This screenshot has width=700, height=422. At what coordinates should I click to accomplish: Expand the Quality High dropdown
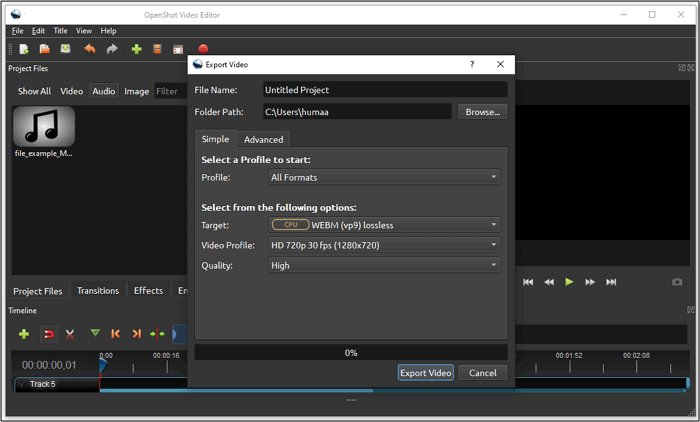click(x=384, y=265)
